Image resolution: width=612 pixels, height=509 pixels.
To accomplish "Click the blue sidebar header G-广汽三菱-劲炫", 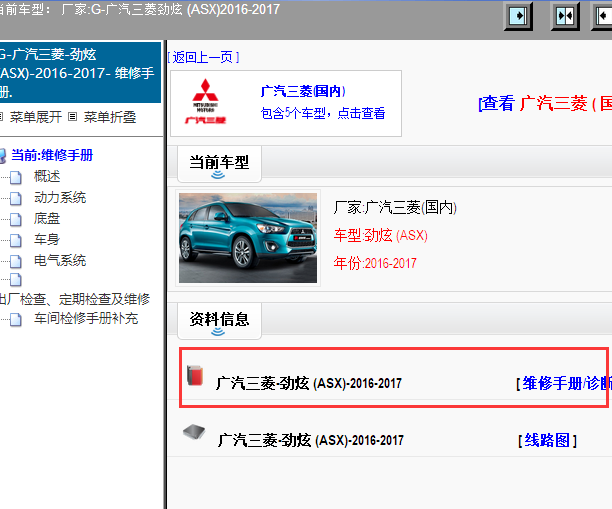I will (x=80, y=73).
